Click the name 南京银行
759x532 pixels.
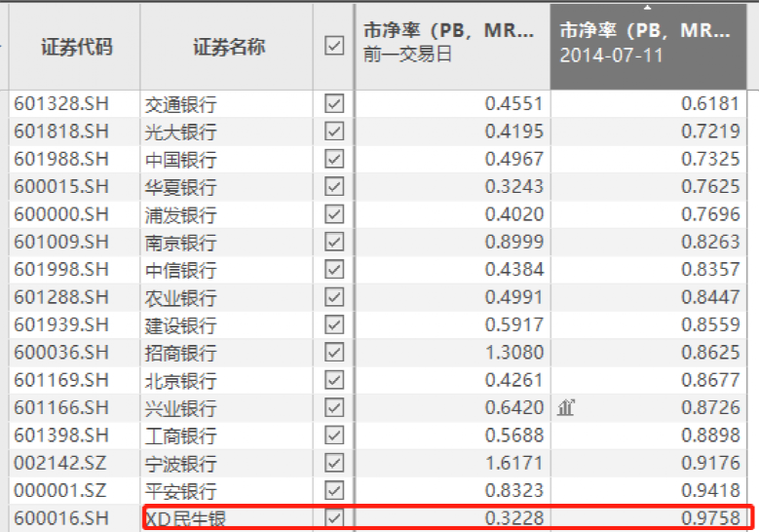[180, 243]
